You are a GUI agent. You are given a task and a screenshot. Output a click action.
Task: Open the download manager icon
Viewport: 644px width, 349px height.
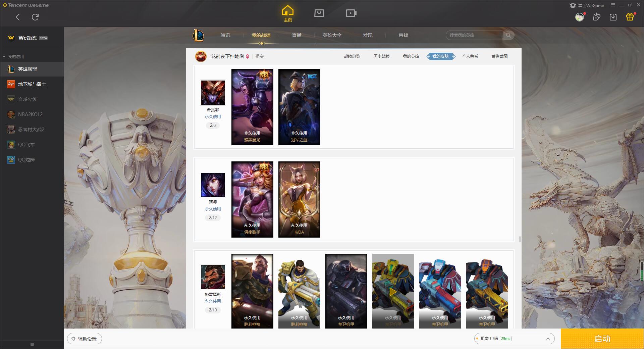[x=613, y=17]
